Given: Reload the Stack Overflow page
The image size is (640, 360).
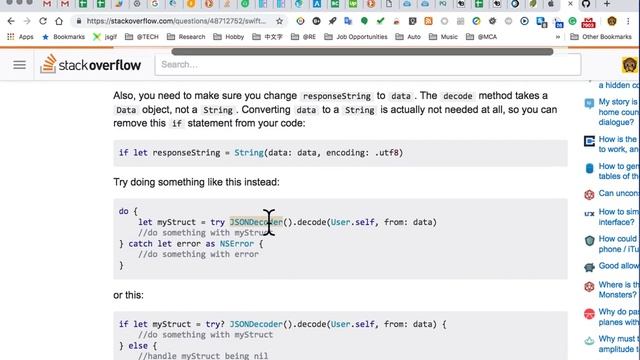Looking at the screenshot, I should 43,21.
